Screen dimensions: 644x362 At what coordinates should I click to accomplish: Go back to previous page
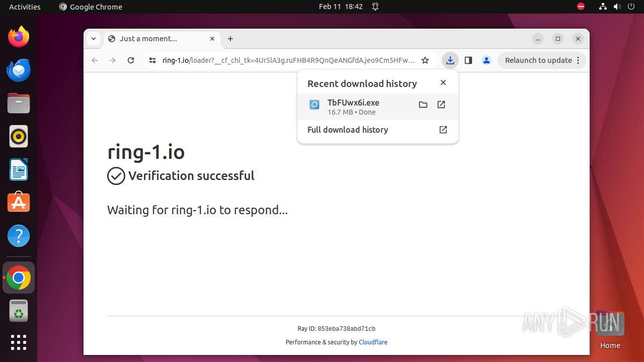click(95, 60)
